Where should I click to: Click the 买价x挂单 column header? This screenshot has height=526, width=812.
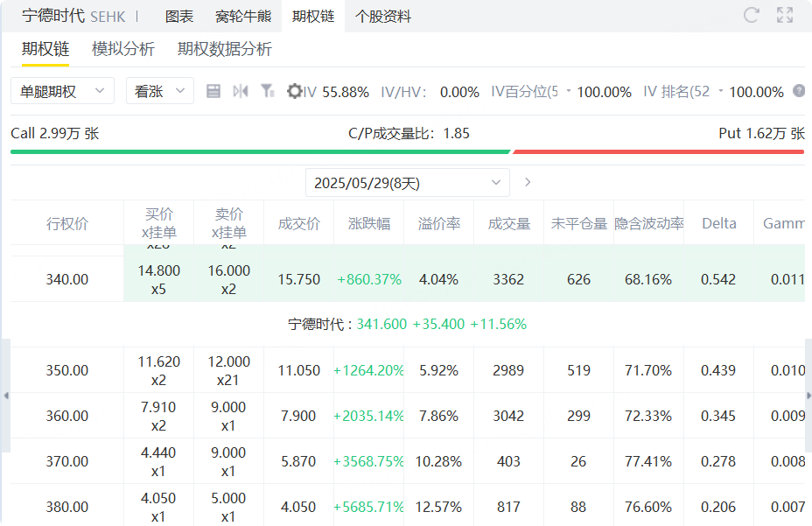[159, 223]
